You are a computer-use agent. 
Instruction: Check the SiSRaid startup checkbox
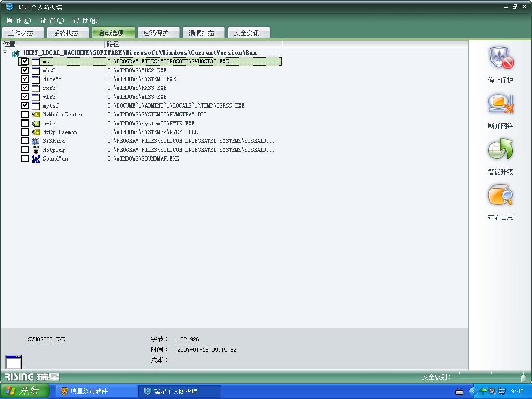point(25,141)
